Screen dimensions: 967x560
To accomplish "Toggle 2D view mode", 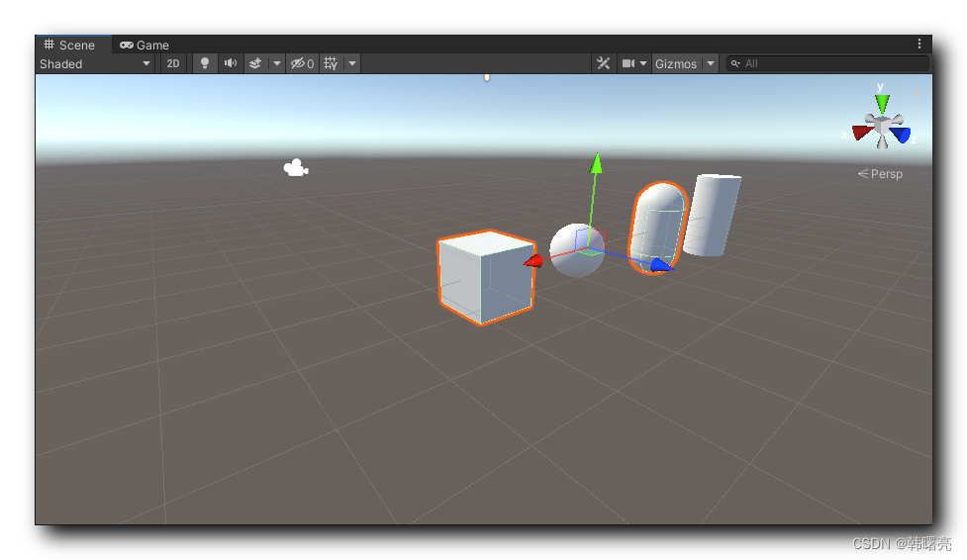I will 173,63.
